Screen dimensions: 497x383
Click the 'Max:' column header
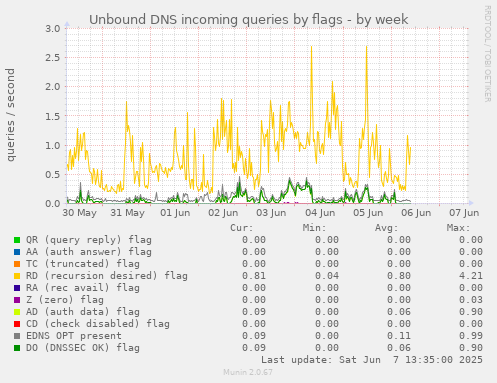[458, 228]
